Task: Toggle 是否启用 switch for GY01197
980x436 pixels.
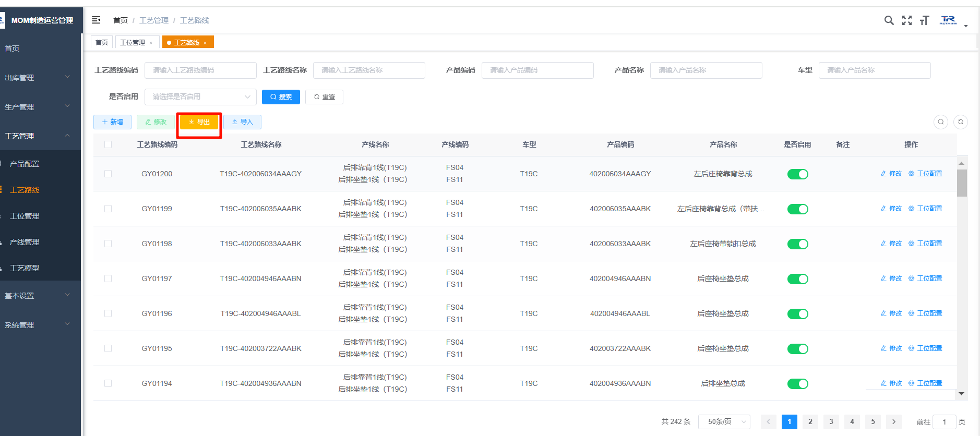Action: coord(797,279)
